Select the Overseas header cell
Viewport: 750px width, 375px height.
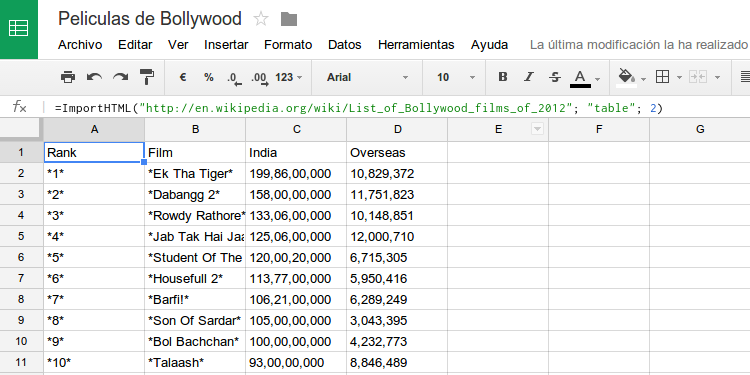(x=397, y=152)
